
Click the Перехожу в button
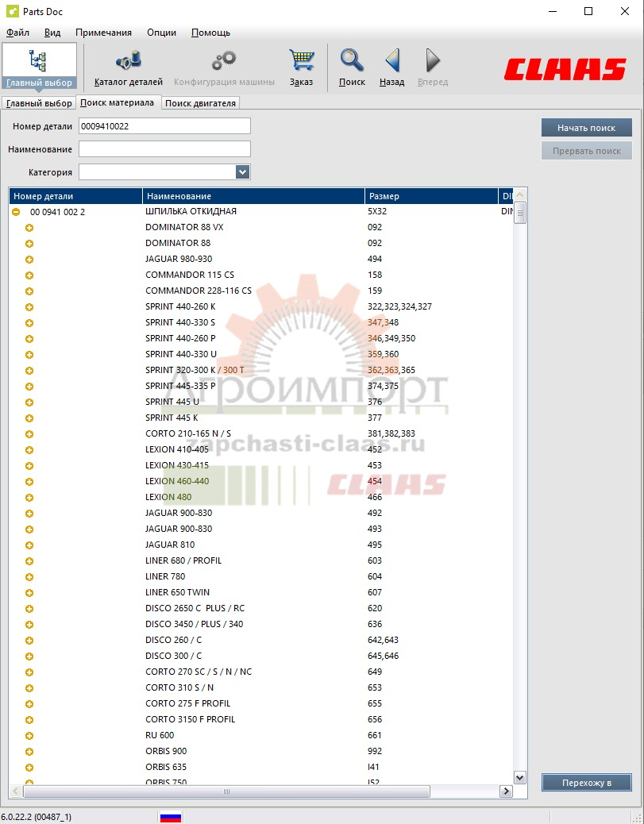pyautogui.click(x=587, y=783)
